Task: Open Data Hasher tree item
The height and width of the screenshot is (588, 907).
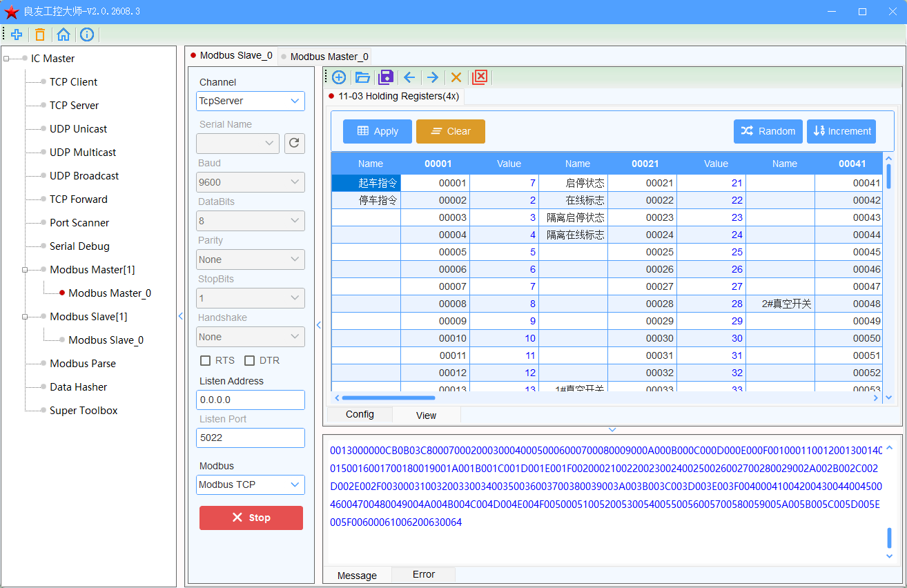Action: pos(78,387)
